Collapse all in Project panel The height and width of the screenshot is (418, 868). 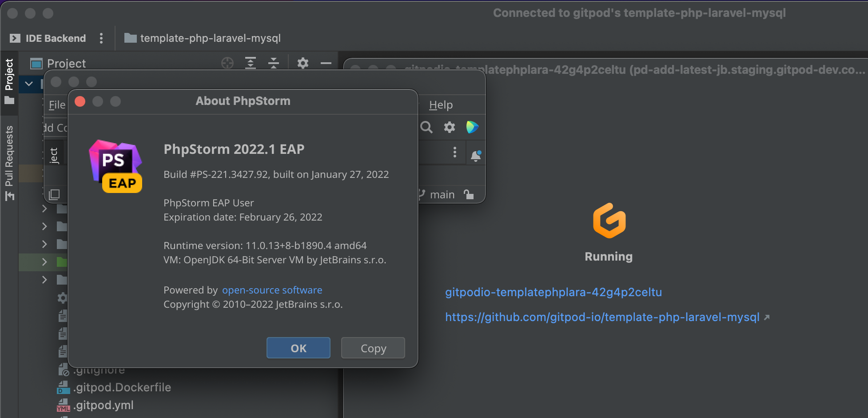point(274,63)
